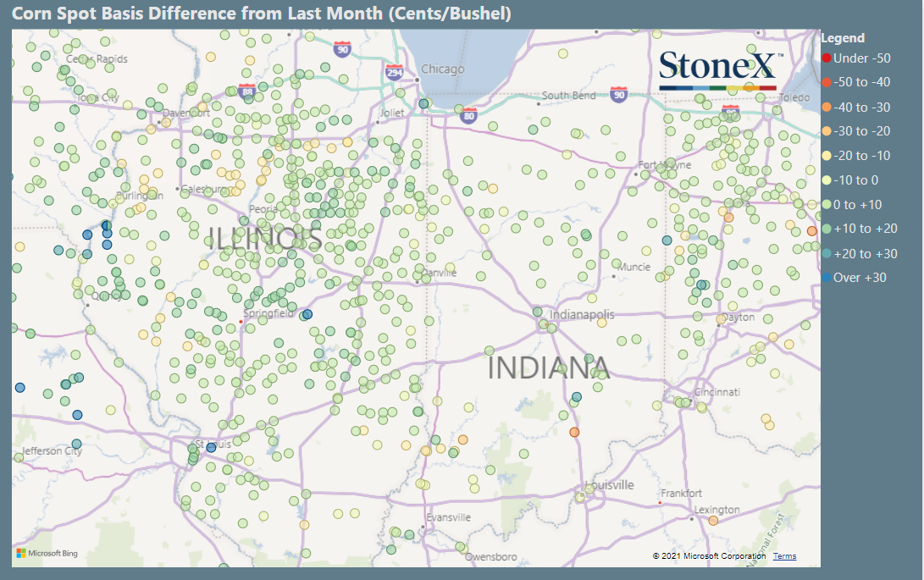Click the Frankfort city label
Screen dimensions: 924x580
pos(681,494)
